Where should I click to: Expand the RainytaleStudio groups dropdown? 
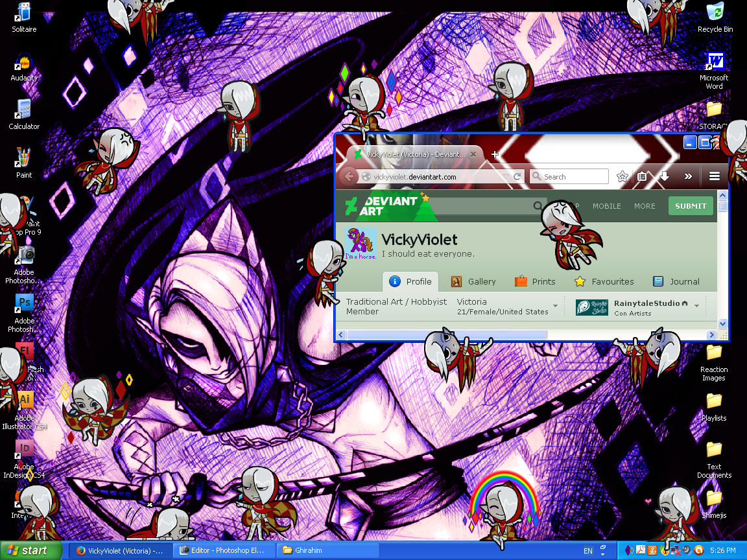[x=697, y=306]
